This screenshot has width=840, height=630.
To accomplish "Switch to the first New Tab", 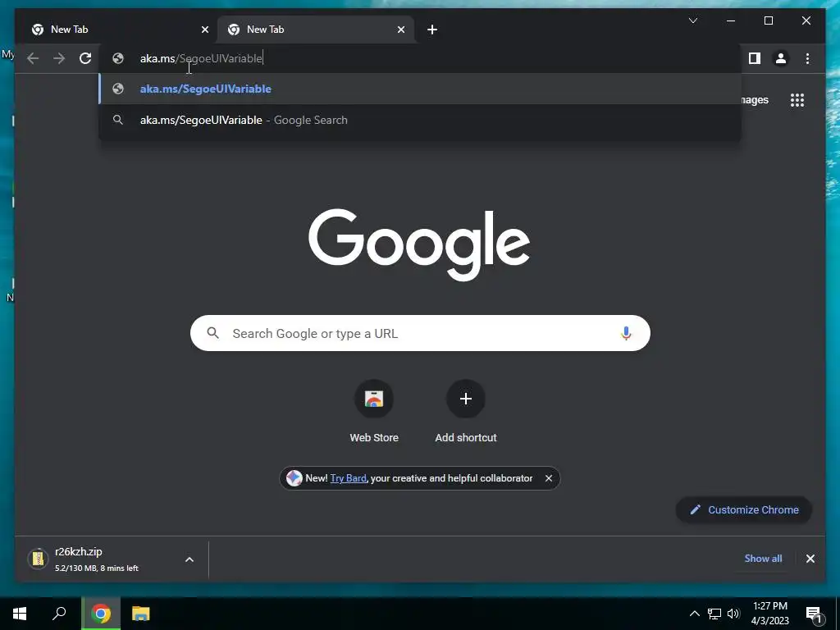I will pyautogui.click(x=120, y=30).
